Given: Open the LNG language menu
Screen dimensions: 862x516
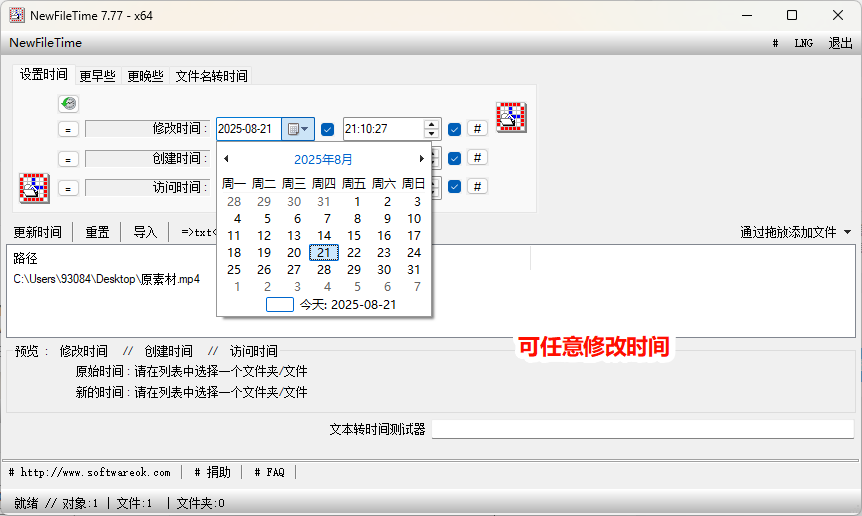Looking at the screenshot, I should [803, 43].
